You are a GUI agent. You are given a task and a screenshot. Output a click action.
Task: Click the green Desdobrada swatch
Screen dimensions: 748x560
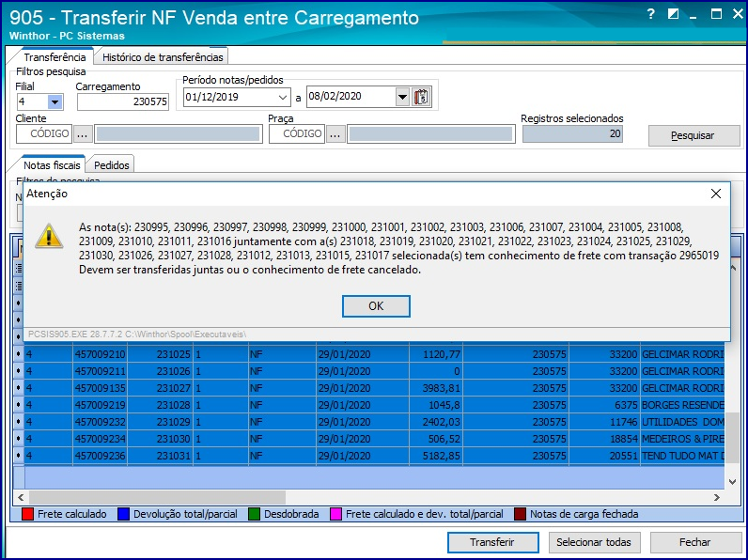pos(255,514)
